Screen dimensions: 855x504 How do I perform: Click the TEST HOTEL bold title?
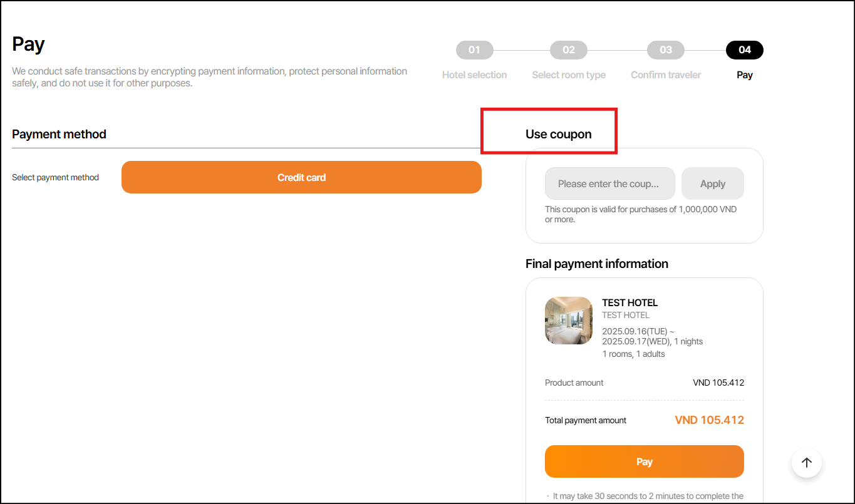click(x=630, y=303)
